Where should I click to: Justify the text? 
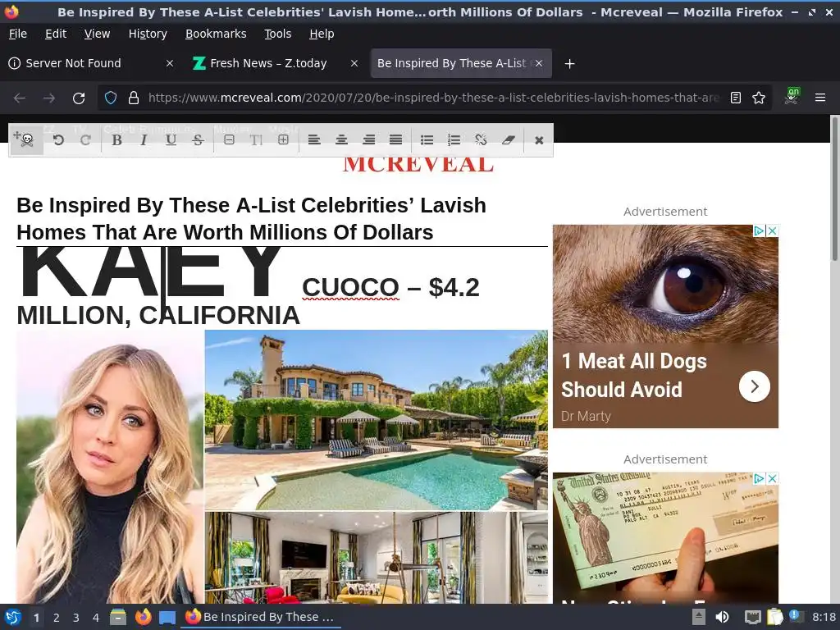pyautogui.click(x=395, y=139)
